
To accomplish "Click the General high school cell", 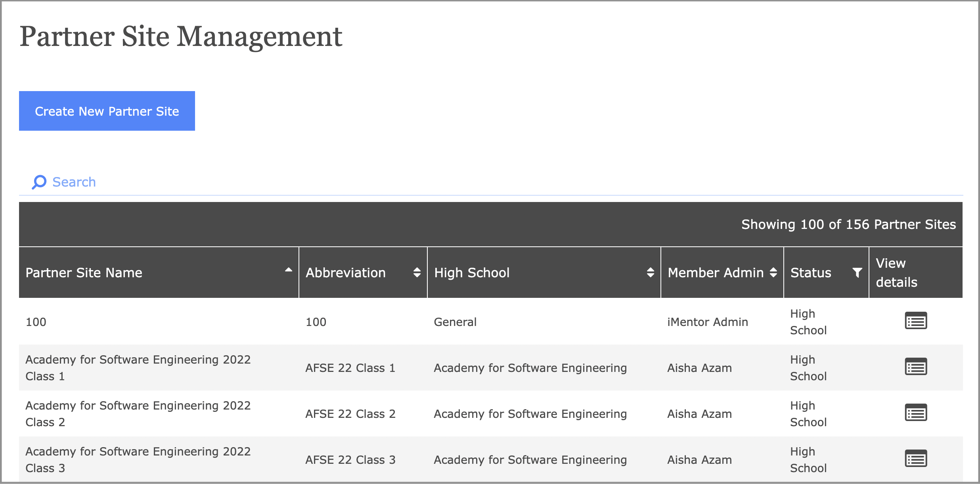I will point(455,322).
